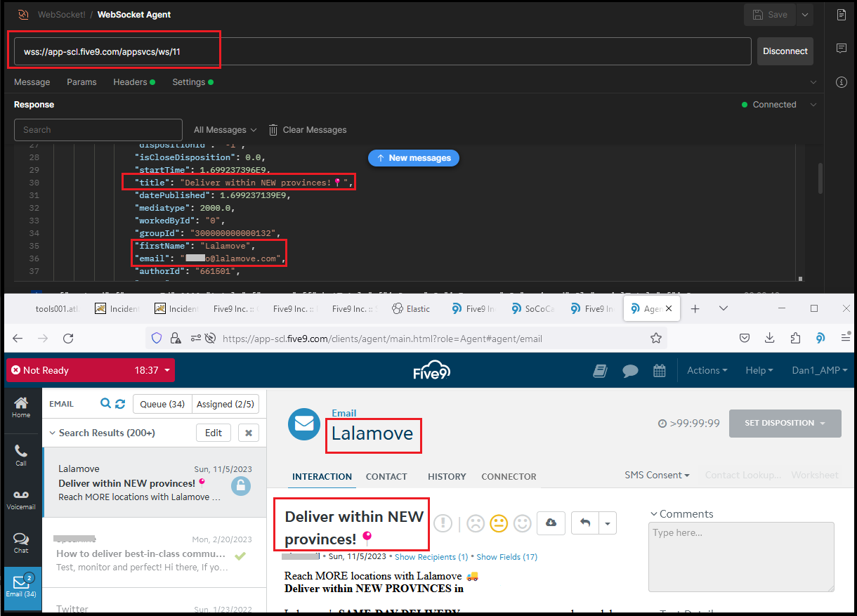Viewport: 857px width, 616px height.
Task: Switch to the CONTACT tab
Action: (386, 476)
